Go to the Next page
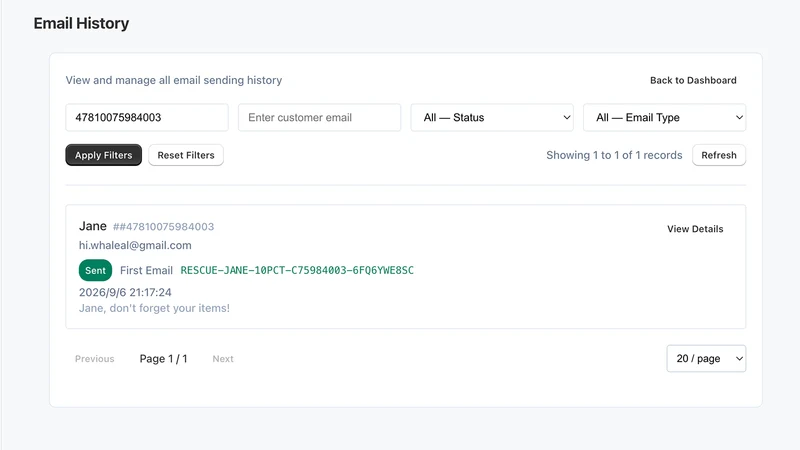The height and width of the screenshot is (450, 800). click(x=223, y=359)
